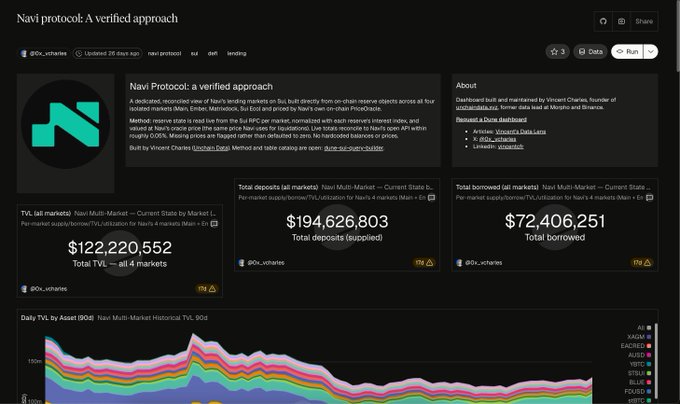Select the defi tag
Image resolution: width=680 pixels, height=404 pixels.
click(x=212, y=53)
